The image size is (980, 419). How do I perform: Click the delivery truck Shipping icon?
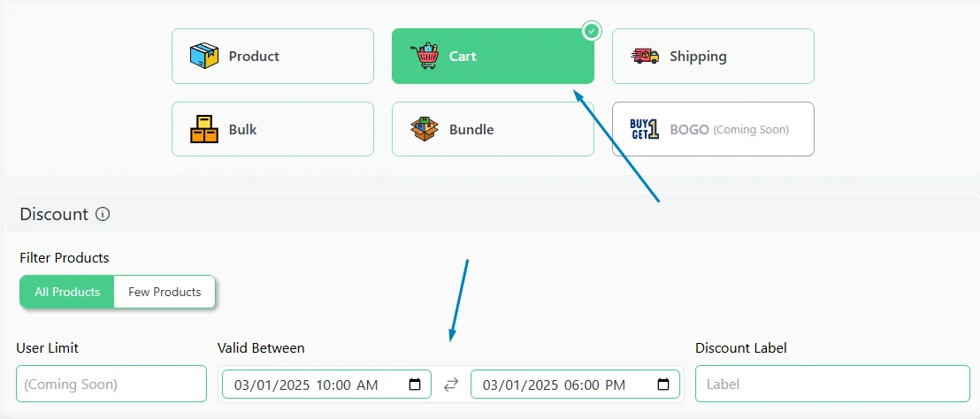[645, 57]
